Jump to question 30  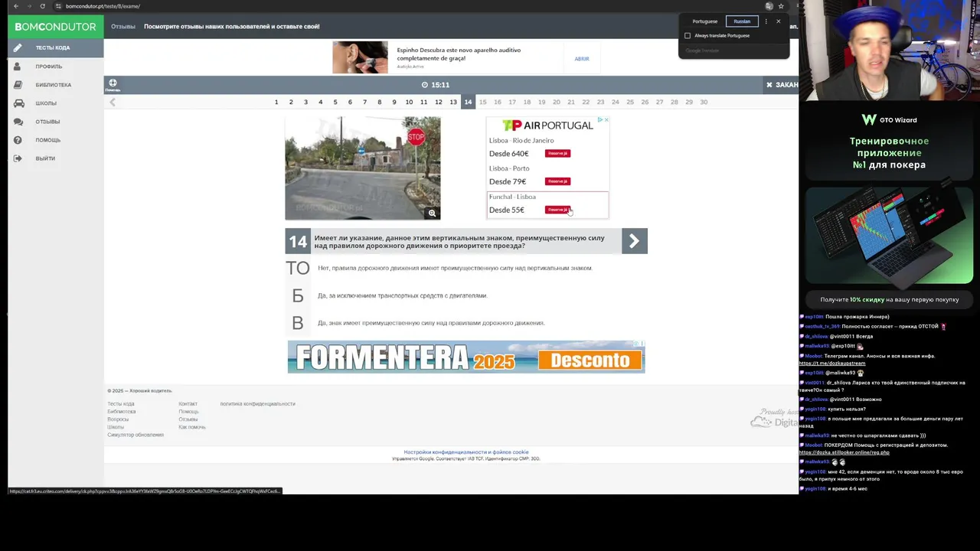[x=704, y=102]
